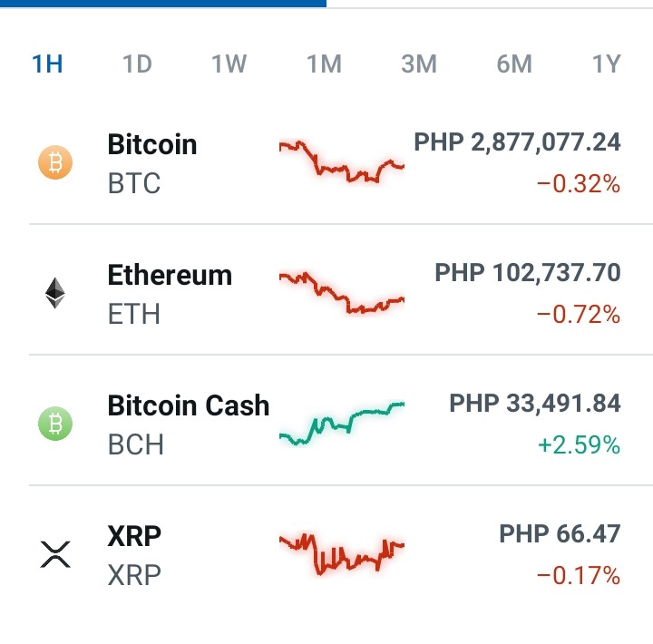This screenshot has height=644, width=653.
Task: Tap the -0.32% Bitcoin change value
Action: point(579,184)
